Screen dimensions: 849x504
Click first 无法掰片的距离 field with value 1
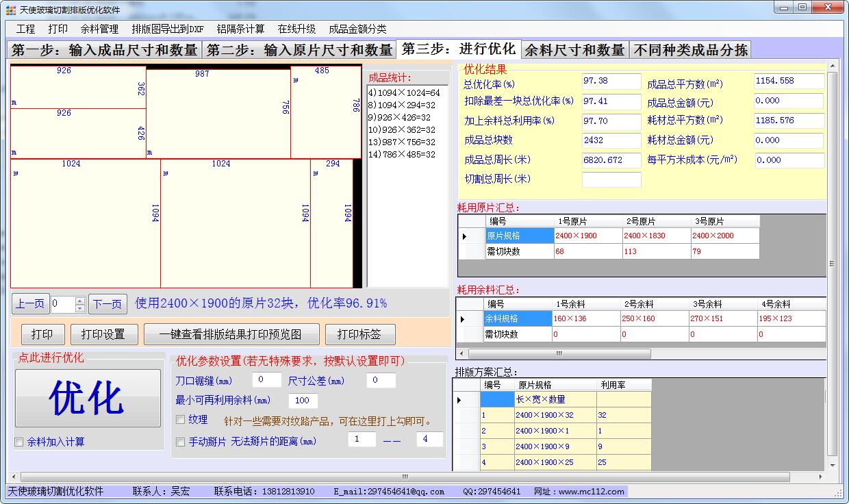coord(362,439)
